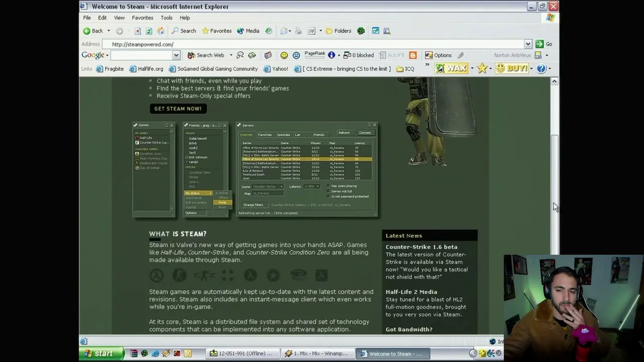Open the Search pane
This screenshot has width=644, height=362.
tap(184, 31)
